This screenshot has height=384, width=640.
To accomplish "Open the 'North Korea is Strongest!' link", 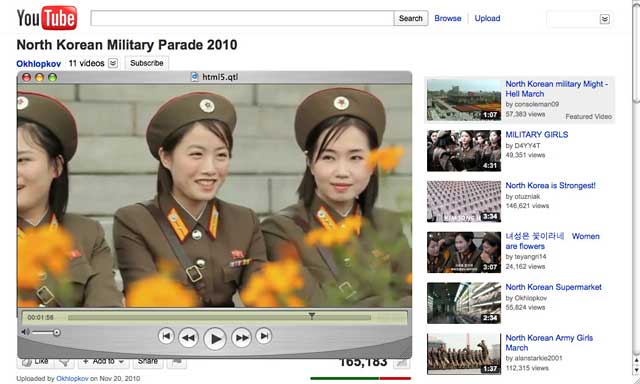I will pos(551,185).
